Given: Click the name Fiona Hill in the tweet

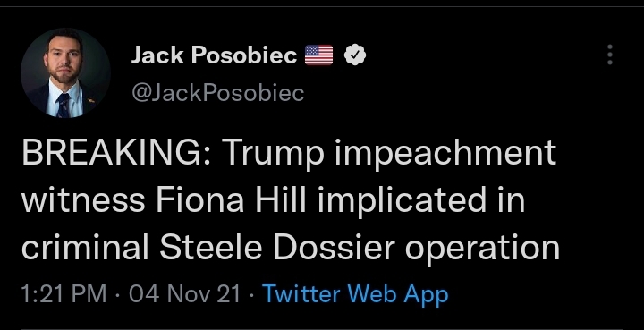Looking at the screenshot, I should (231, 200).
